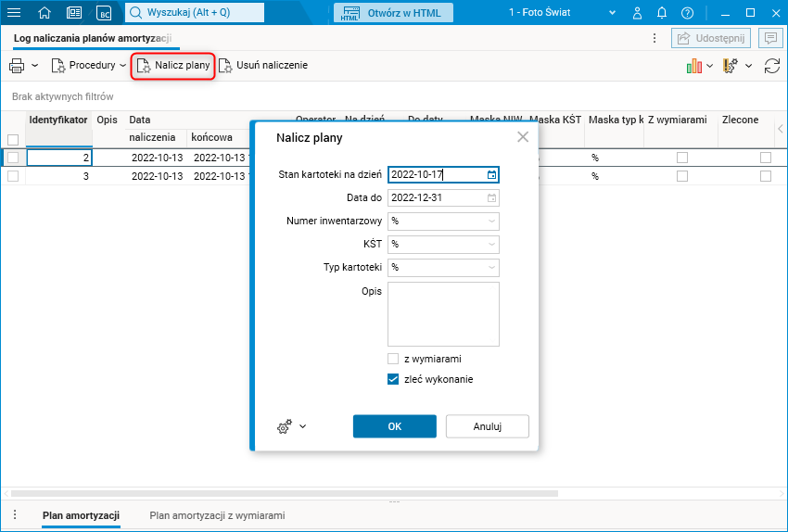Switch to Plan amortyzacji z wymiarami tab
Image resolution: width=788 pixels, height=532 pixels.
point(217,515)
